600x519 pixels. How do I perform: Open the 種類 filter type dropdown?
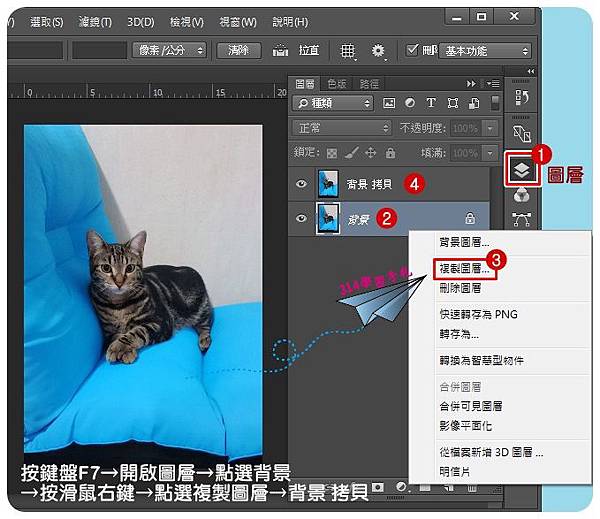pos(333,103)
